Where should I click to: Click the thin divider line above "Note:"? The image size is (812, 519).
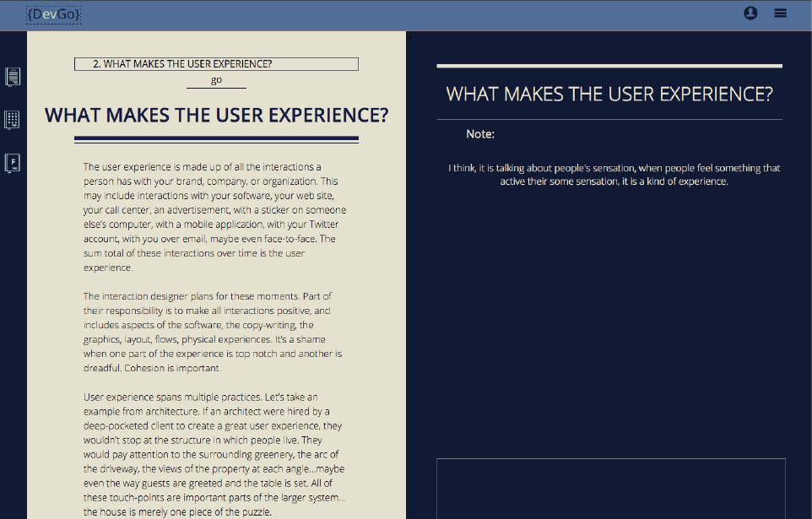tap(609, 120)
